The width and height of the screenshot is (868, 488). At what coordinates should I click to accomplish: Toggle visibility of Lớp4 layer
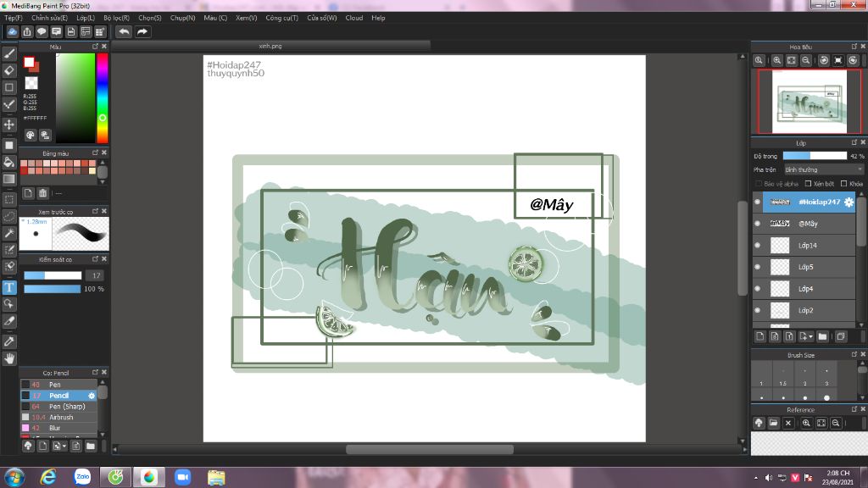pyautogui.click(x=757, y=288)
